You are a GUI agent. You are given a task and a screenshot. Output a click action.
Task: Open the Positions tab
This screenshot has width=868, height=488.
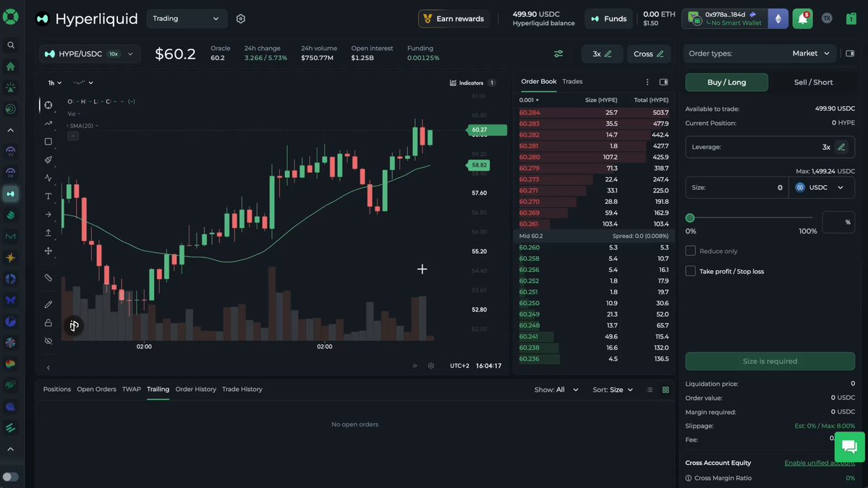(x=57, y=390)
